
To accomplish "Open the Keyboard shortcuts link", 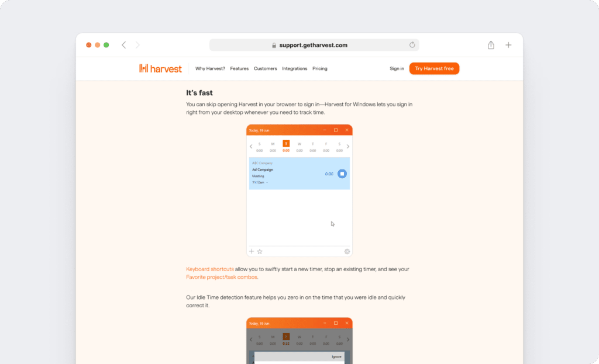I will pyautogui.click(x=210, y=269).
